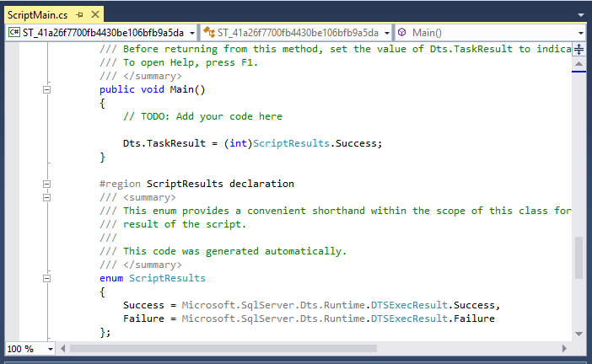Click the (int) cast keyword
The height and width of the screenshot is (364, 592).
click(239, 143)
